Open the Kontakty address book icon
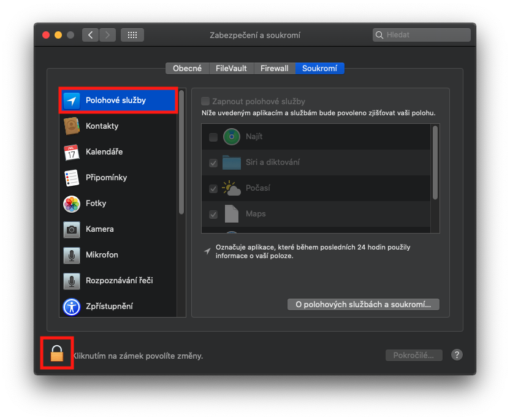Screen dimensions: 510x420 click(x=72, y=126)
